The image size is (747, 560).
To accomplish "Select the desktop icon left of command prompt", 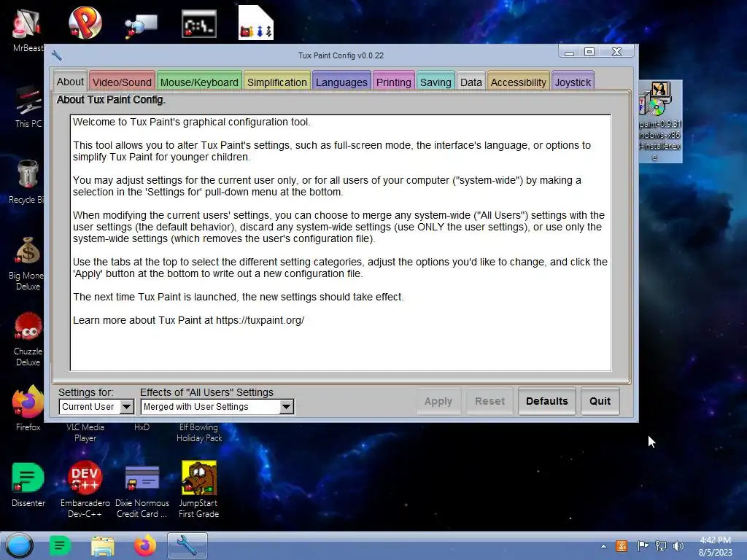I will pos(142,25).
